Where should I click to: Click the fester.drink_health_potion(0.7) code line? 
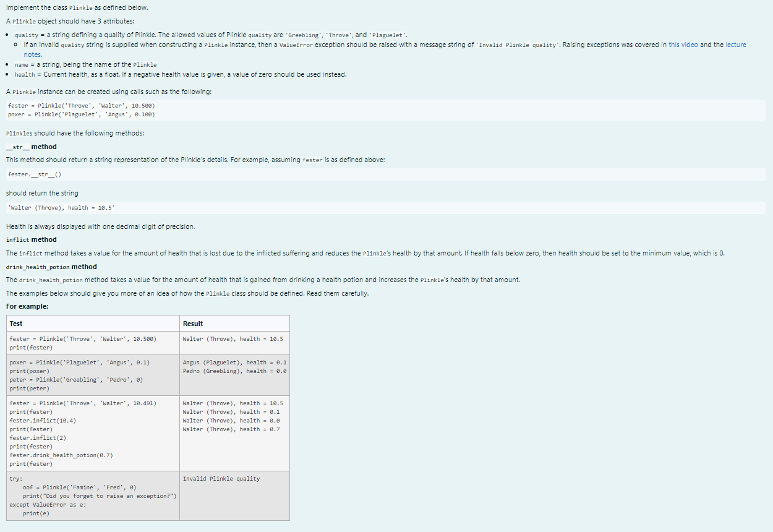click(61, 455)
